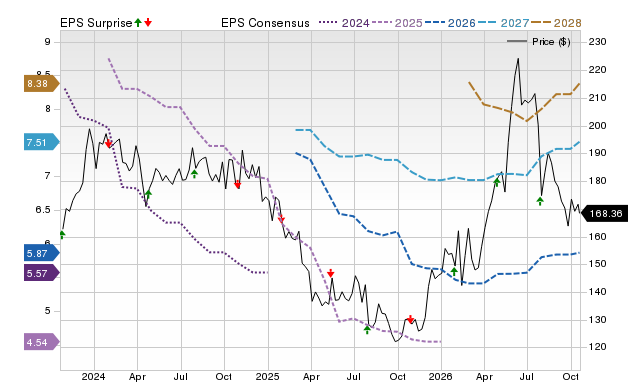Click the dark purple 5.57 value tag

[42, 273]
